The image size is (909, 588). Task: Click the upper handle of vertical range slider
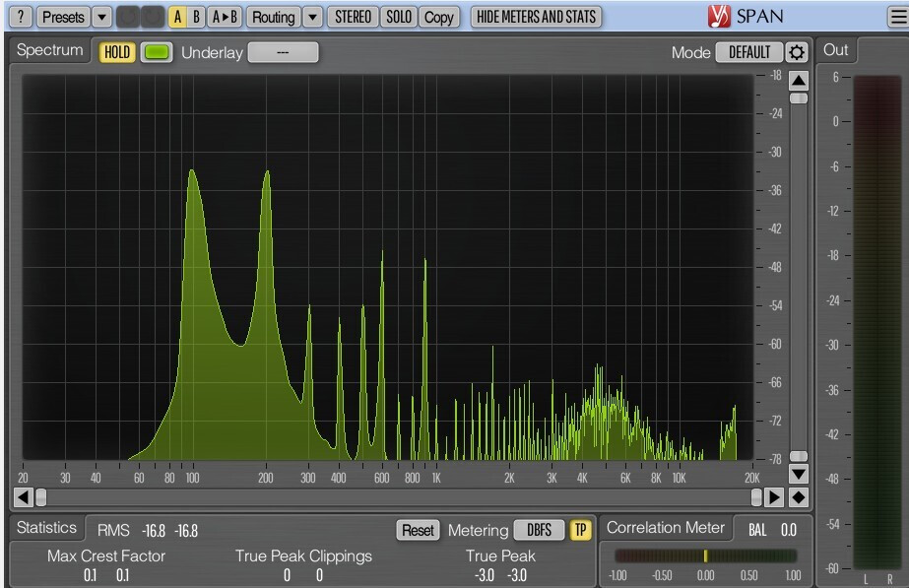point(799,98)
